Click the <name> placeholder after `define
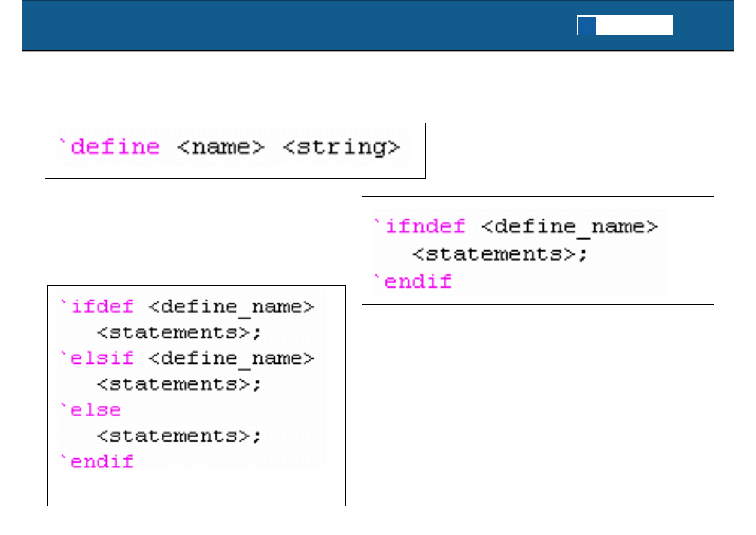The height and width of the screenshot is (535, 756). click(x=220, y=147)
